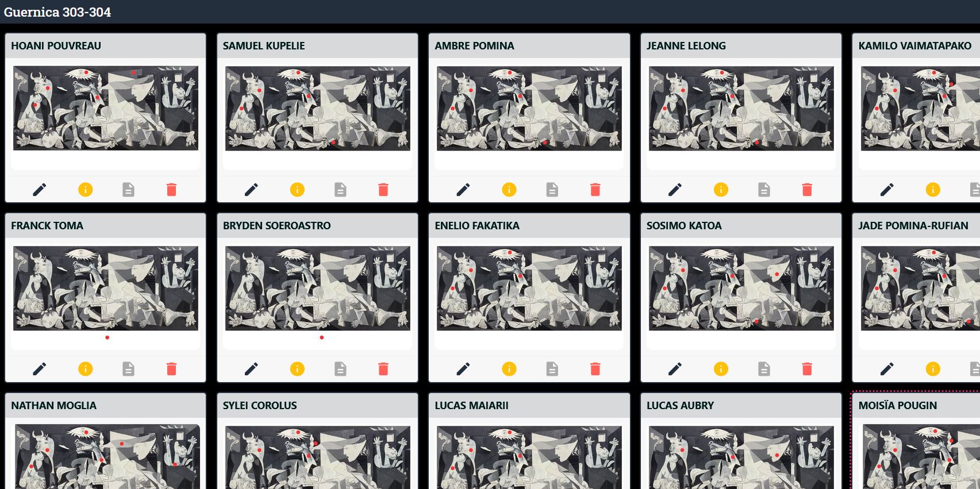
Task: Delete Jeanne Lelong's card with the trash icon
Action: coord(807,190)
